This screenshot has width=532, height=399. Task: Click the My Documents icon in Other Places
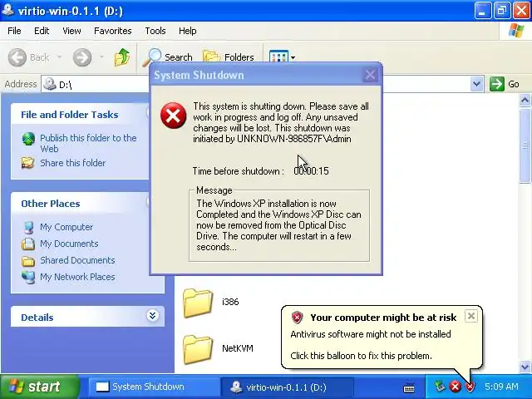[28, 244]
